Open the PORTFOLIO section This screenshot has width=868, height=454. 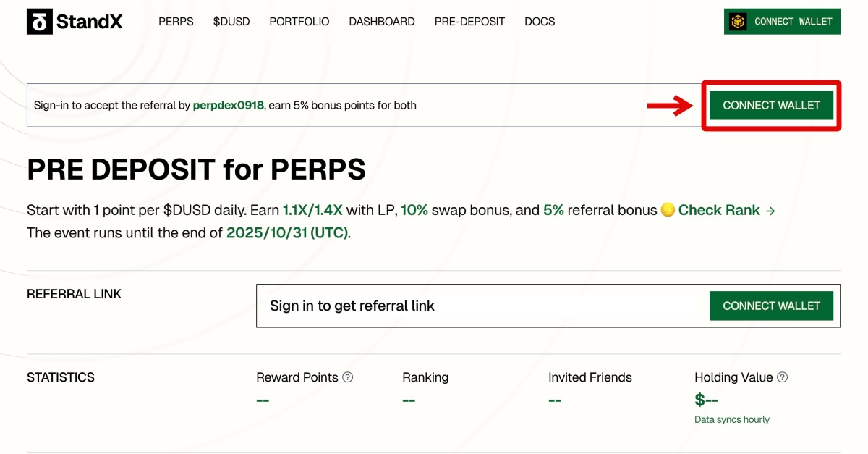(299, 22)
